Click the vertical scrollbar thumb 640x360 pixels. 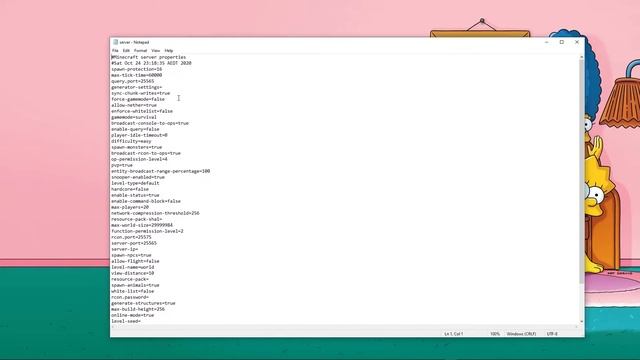click(582, 171)
